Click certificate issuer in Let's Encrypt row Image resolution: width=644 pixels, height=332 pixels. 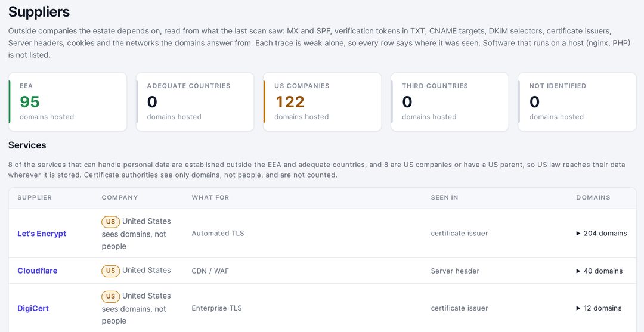[459, 234]
